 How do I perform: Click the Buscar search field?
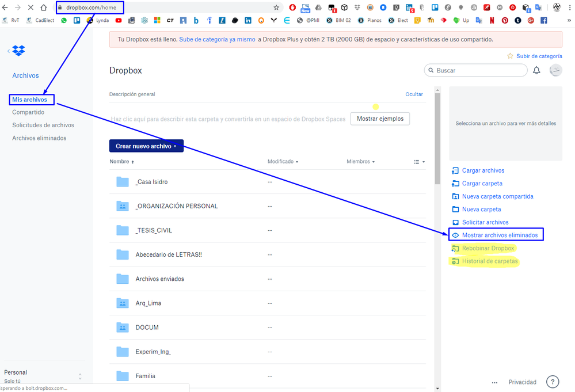(x=476, y=70)
